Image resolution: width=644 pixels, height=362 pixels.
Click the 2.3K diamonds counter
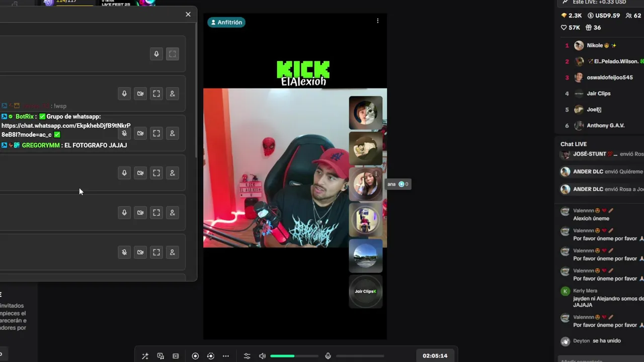click(572, 16)
